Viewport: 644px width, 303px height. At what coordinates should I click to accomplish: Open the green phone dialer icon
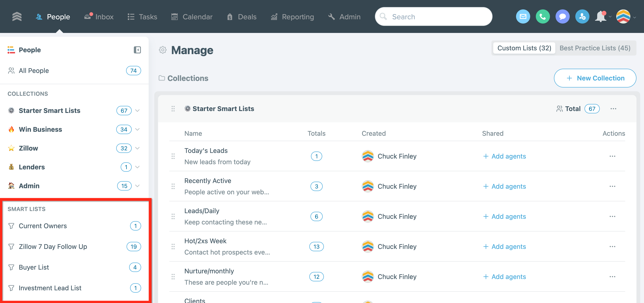[543, 17]
